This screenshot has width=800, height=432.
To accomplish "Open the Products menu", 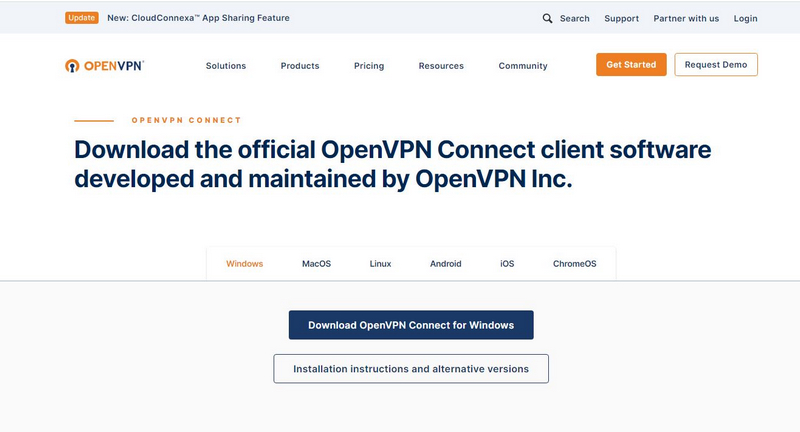I will pos(300,66).
